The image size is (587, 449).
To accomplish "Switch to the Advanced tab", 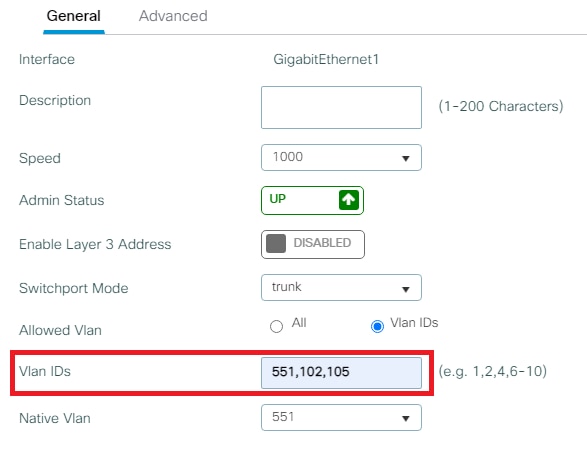I will coord(173,16).
